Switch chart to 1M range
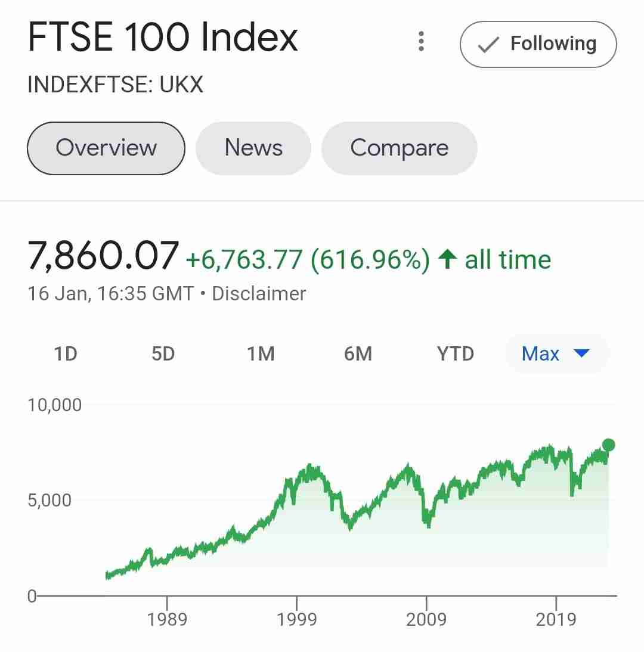 [261, 354]
